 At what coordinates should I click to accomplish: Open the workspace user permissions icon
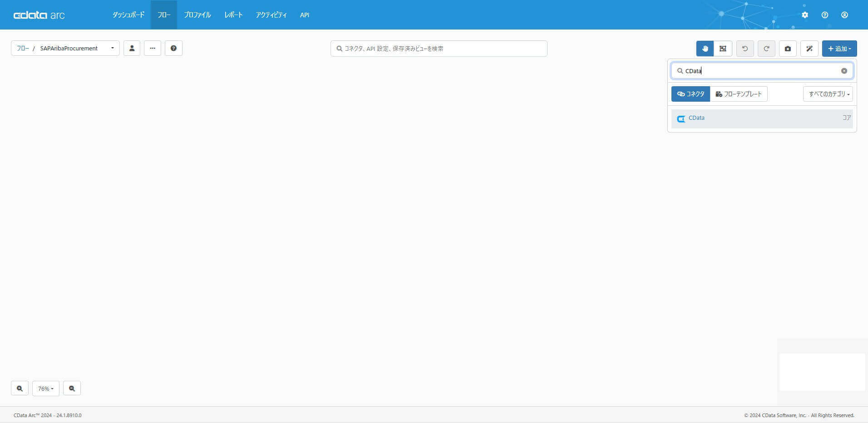[x=132, y=48]
